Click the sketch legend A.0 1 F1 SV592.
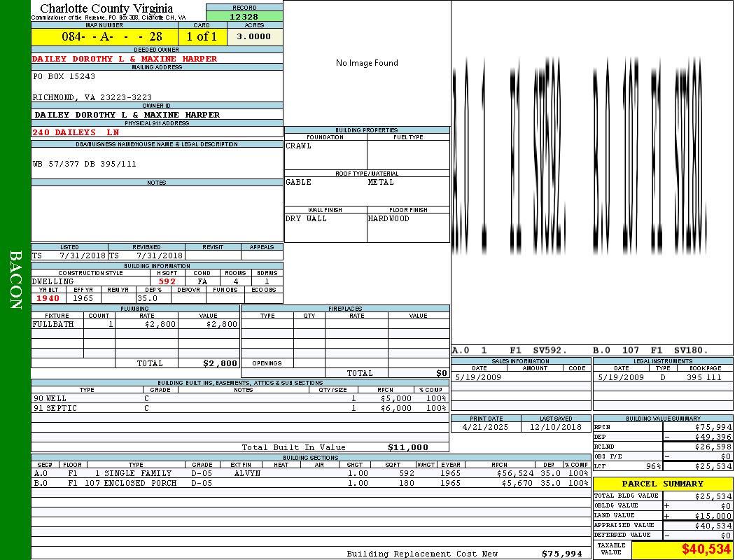735x560 pixels. [510, 350]
